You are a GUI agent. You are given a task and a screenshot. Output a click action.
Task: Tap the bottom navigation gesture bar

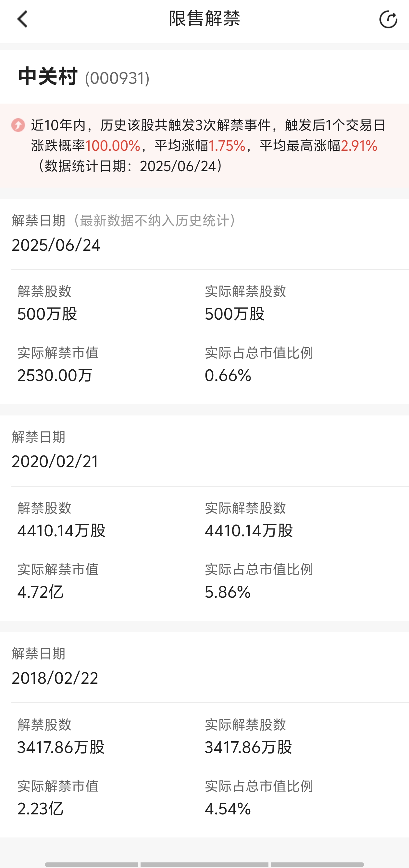[x=204, y=864]
